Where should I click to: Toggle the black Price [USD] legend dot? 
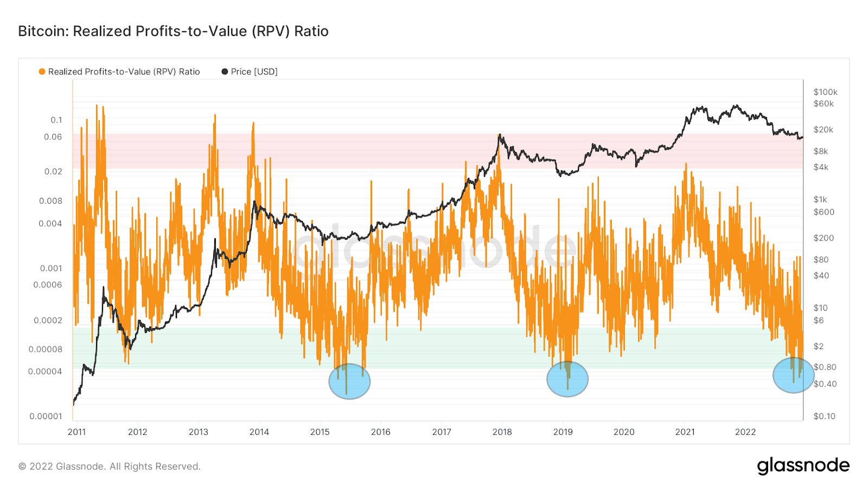click(225, 72)
